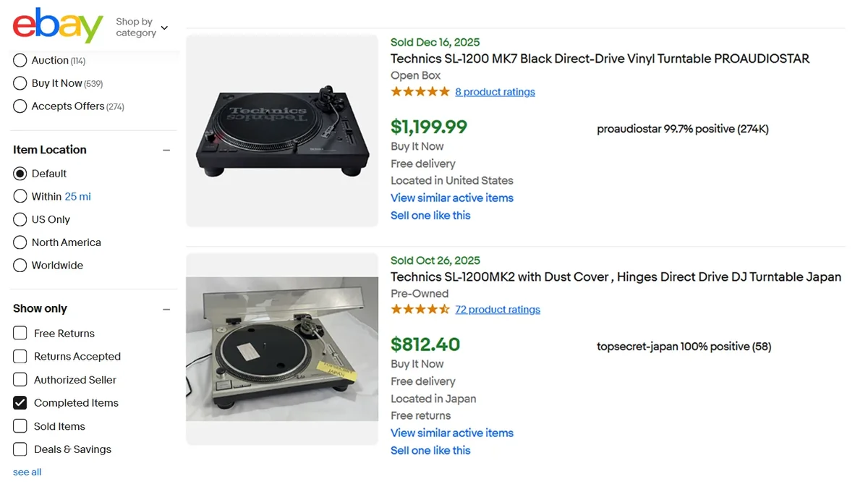Open the Technics SL-1200 MK7 listing title
The image size is (868, 487).
coord(600,59)
